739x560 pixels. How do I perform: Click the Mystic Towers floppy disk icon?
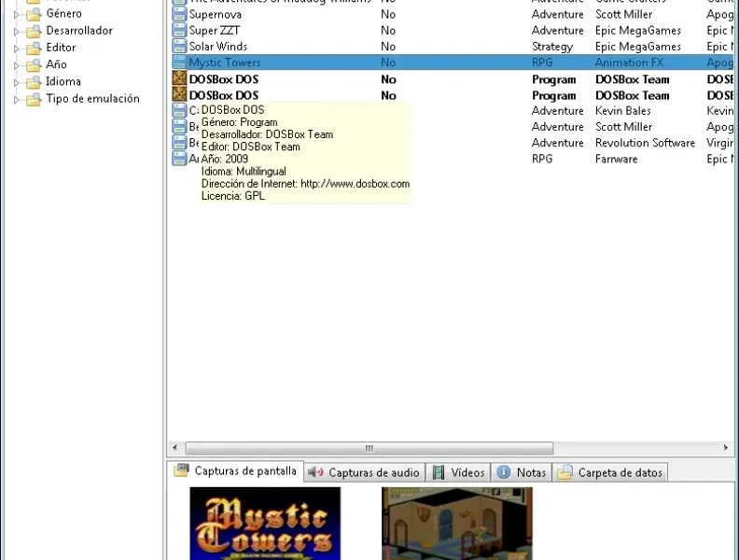point(179,63)
